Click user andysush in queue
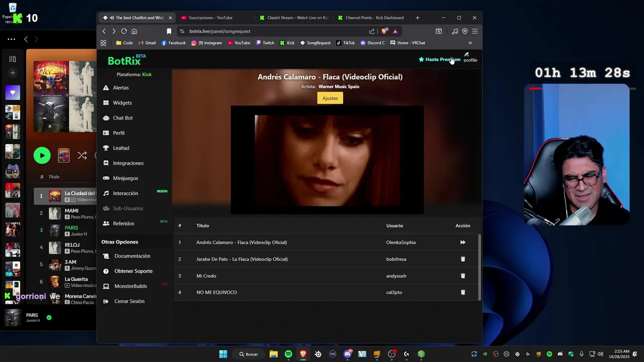The width and height of the screenshot is (644, 362). pos(396,276)
